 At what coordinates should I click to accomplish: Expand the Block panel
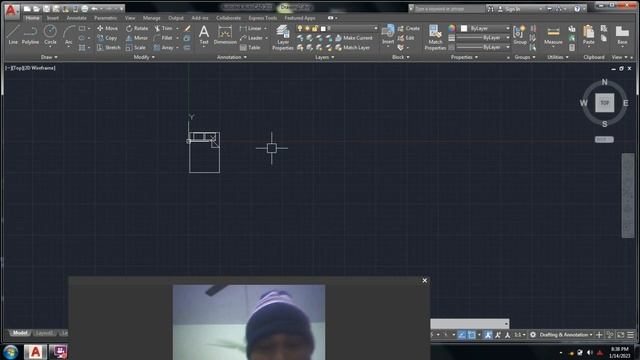400,57
